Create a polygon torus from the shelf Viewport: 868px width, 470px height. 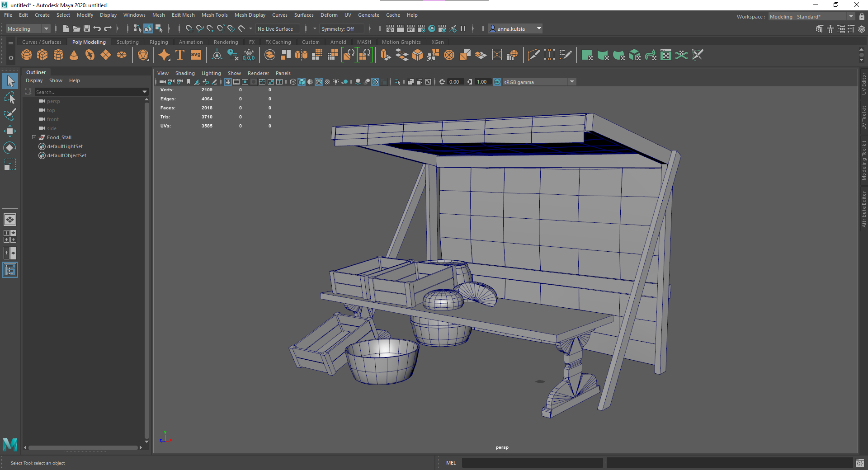(90, 55)
